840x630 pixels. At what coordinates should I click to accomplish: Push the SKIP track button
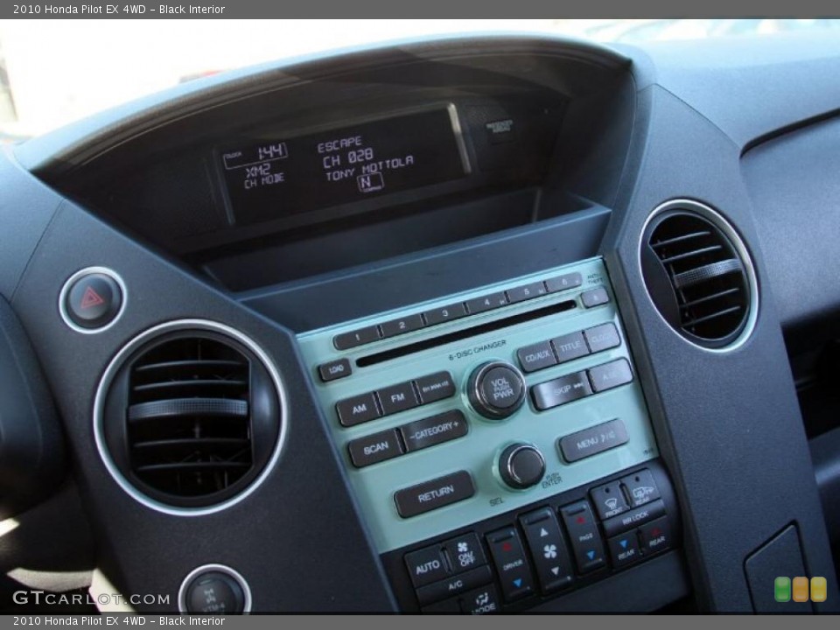562,390
